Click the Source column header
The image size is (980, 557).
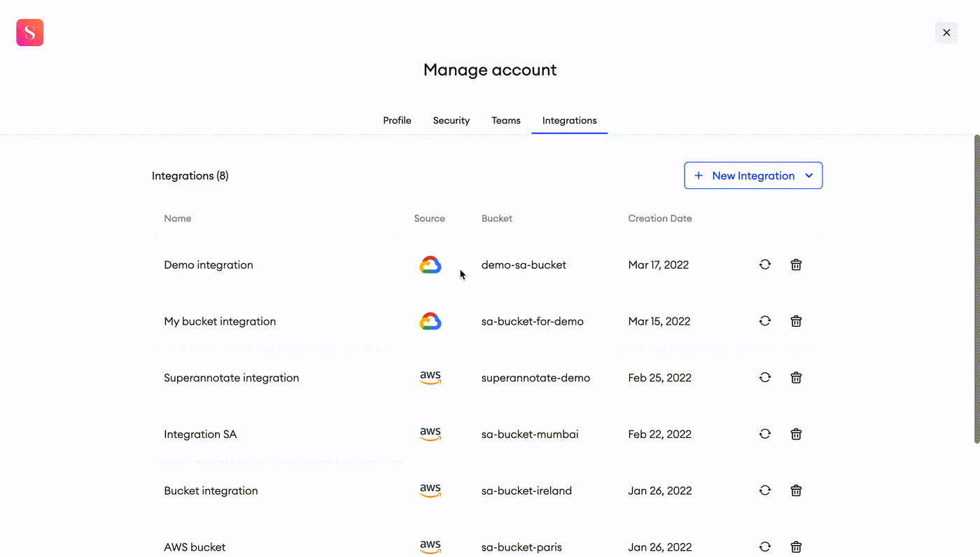pyautogui.click(x=430, y=218)
